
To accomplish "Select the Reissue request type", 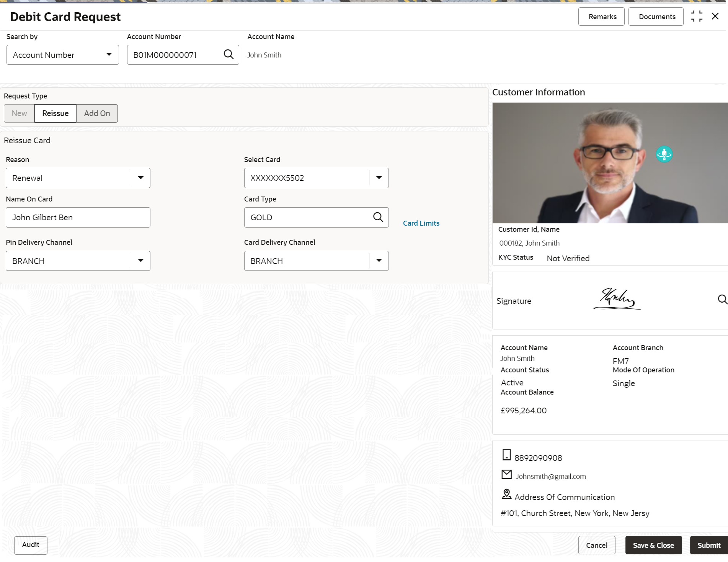I will (55, 113).
